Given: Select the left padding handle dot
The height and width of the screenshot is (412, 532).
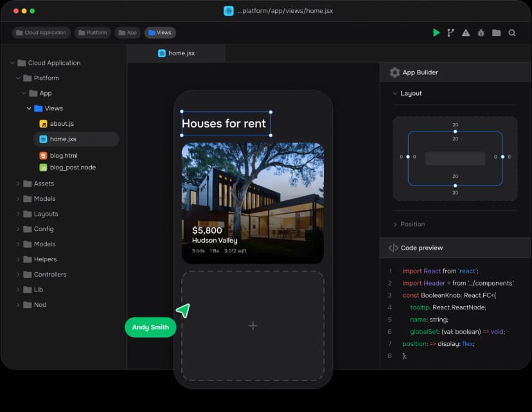Looking at the screenshot, I should [409, 156].
